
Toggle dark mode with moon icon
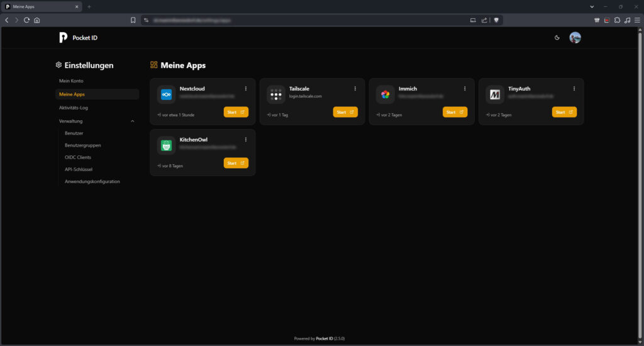pos(557,38)
